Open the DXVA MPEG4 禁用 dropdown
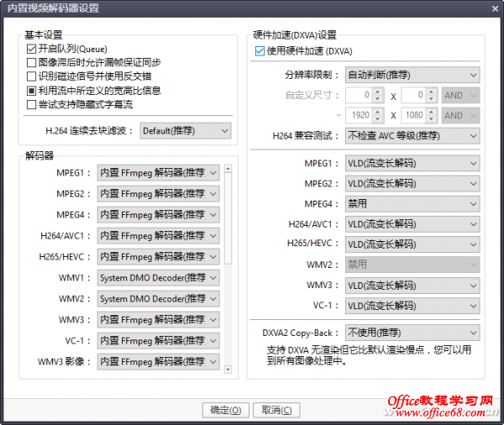Screen dimensions: 504x425 click(x=412, y=204)
